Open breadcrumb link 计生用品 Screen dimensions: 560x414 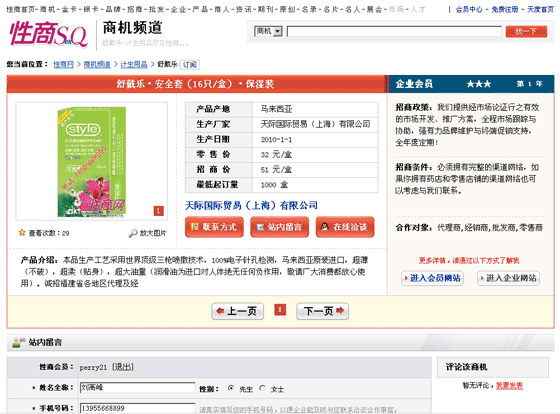point(134,65)
